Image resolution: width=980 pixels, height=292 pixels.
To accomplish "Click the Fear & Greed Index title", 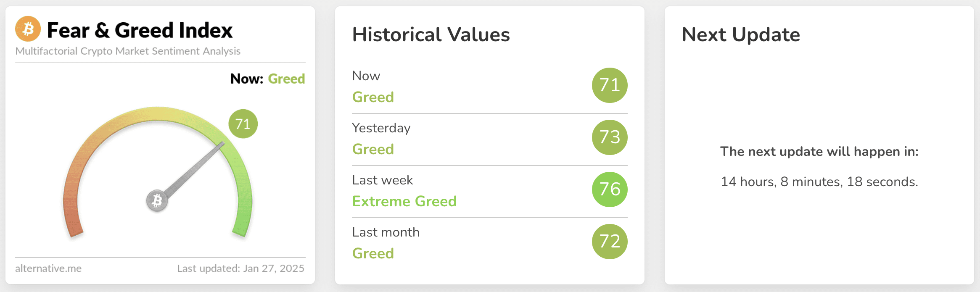I will [140, 30].
